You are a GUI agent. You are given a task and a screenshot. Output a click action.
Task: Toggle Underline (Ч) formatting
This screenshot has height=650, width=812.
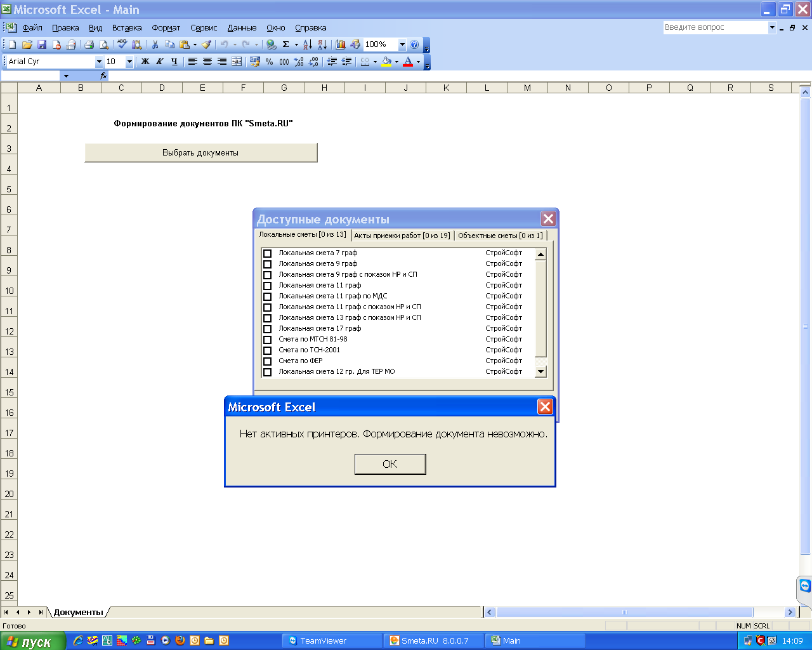(x=174, y=62)
